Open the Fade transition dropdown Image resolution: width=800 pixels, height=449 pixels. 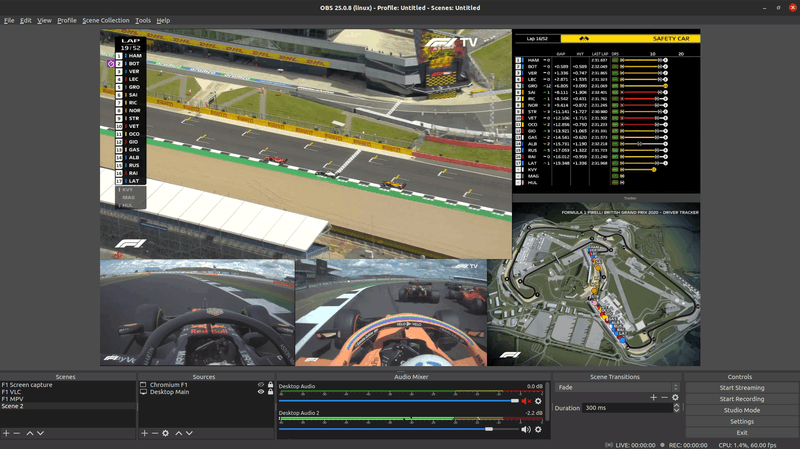coord(617,387)
